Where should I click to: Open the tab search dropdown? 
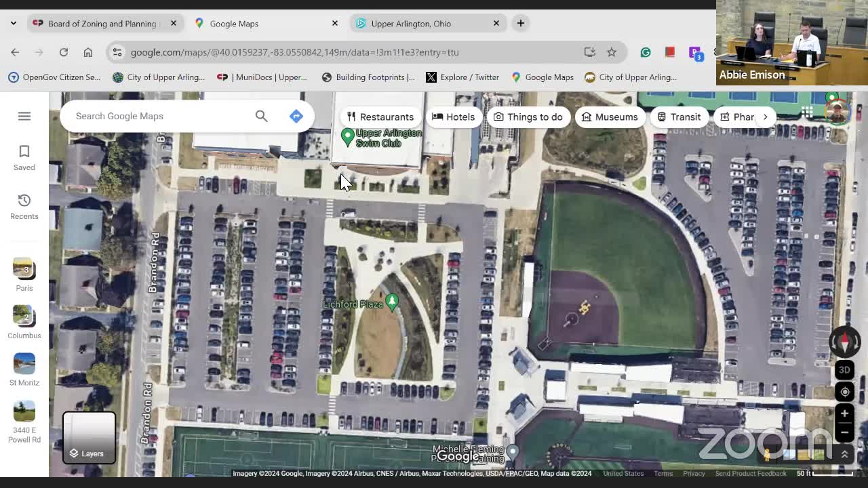click(14, 23)
